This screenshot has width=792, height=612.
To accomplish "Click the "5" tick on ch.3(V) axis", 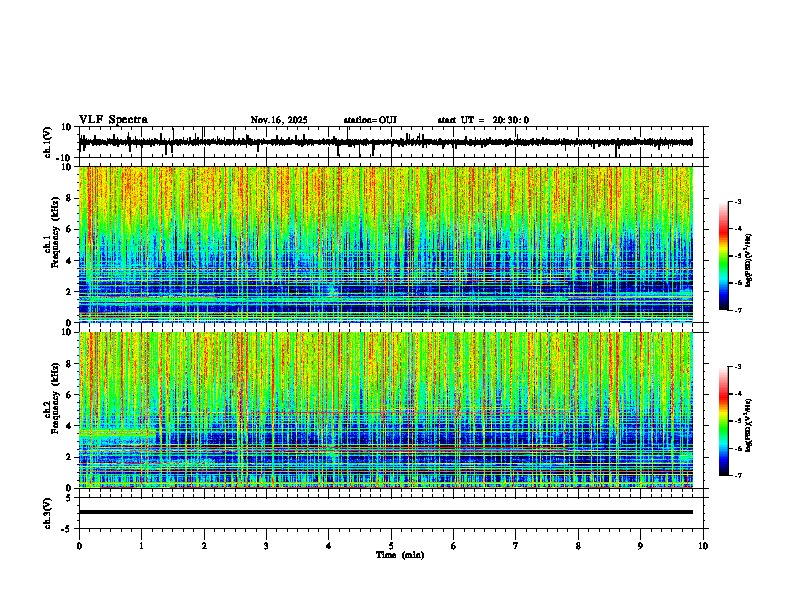I will point(70,498).
